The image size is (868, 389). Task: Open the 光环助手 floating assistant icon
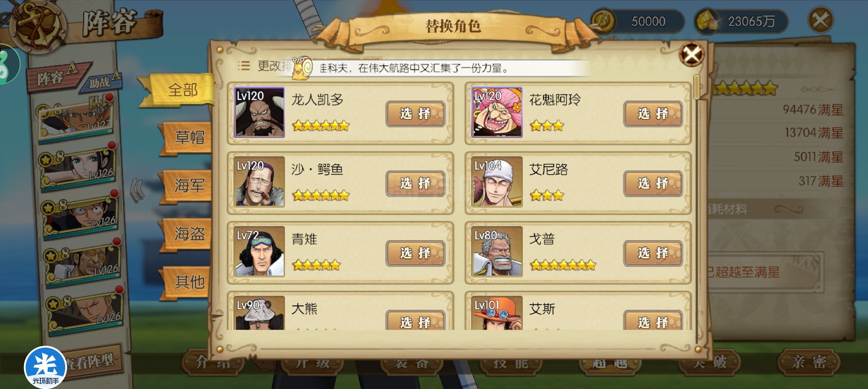(x=45, y=367)
